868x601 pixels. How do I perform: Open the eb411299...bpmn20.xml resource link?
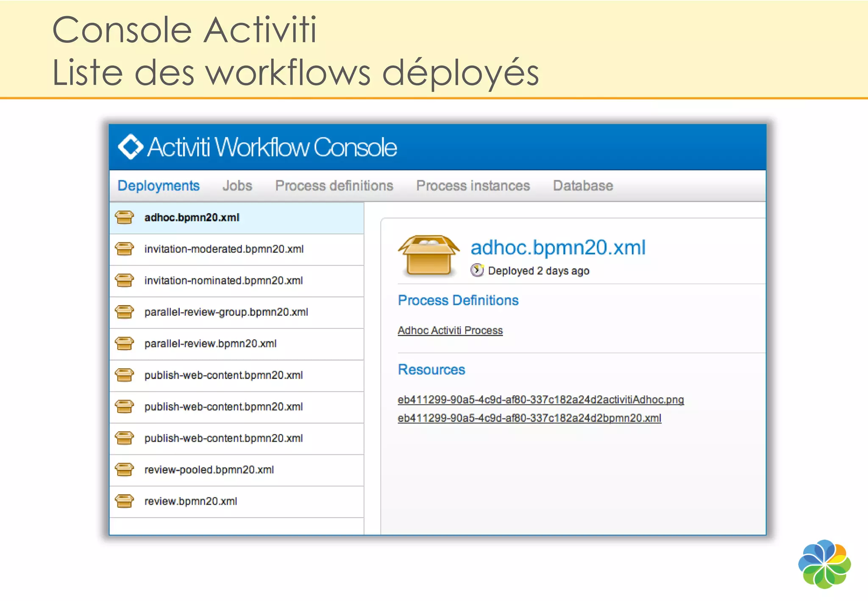coord(529,418)
